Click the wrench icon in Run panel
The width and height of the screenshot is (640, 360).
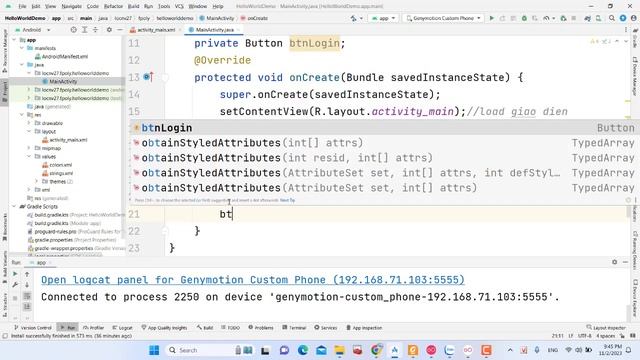pyautogui.click(x=15, y=284)
